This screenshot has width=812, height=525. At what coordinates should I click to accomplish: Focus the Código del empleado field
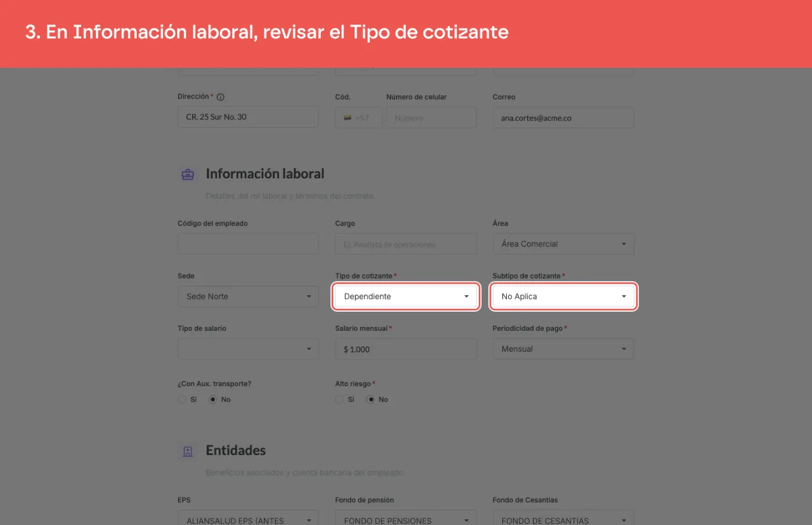coord(248,244)
